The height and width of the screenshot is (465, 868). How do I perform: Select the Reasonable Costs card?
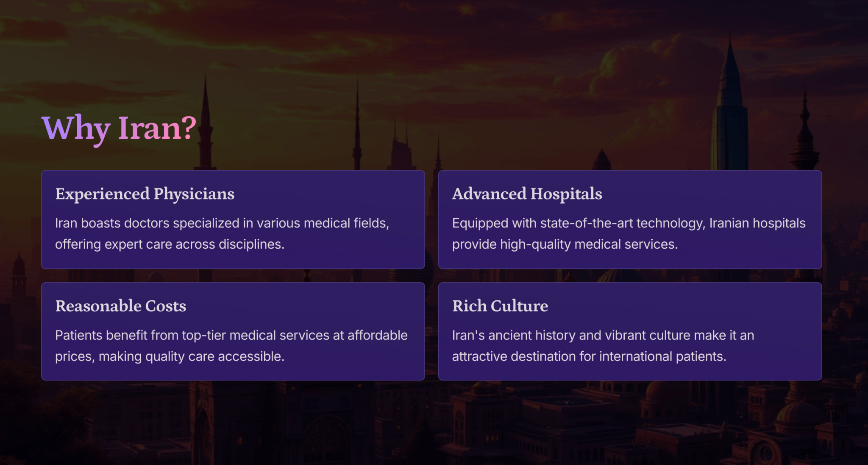coord(233,331)
